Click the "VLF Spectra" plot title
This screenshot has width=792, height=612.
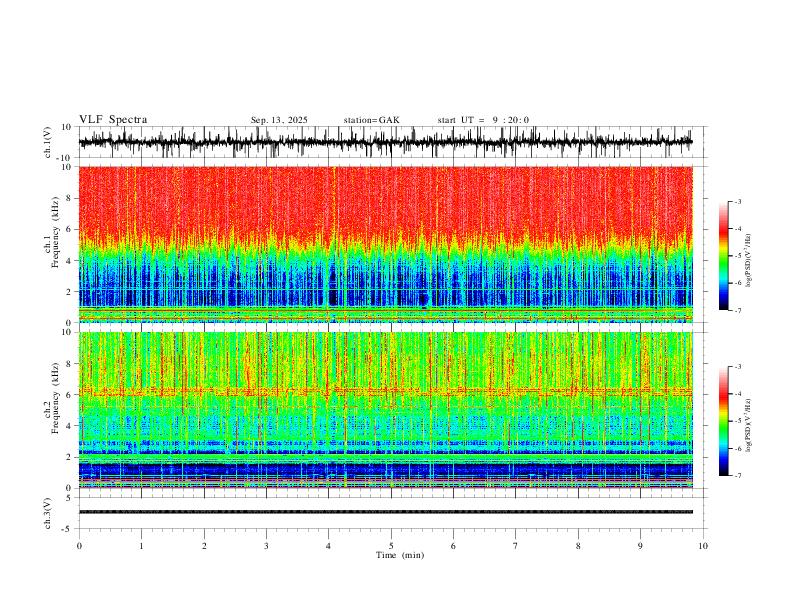pyautogui.click(x=113, y=120)
